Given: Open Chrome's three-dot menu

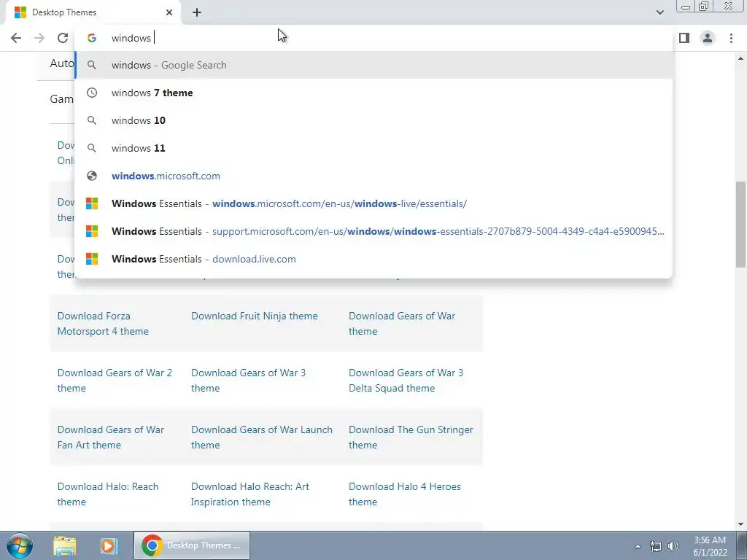Looking at the screenshot, I should pos(731,38).
